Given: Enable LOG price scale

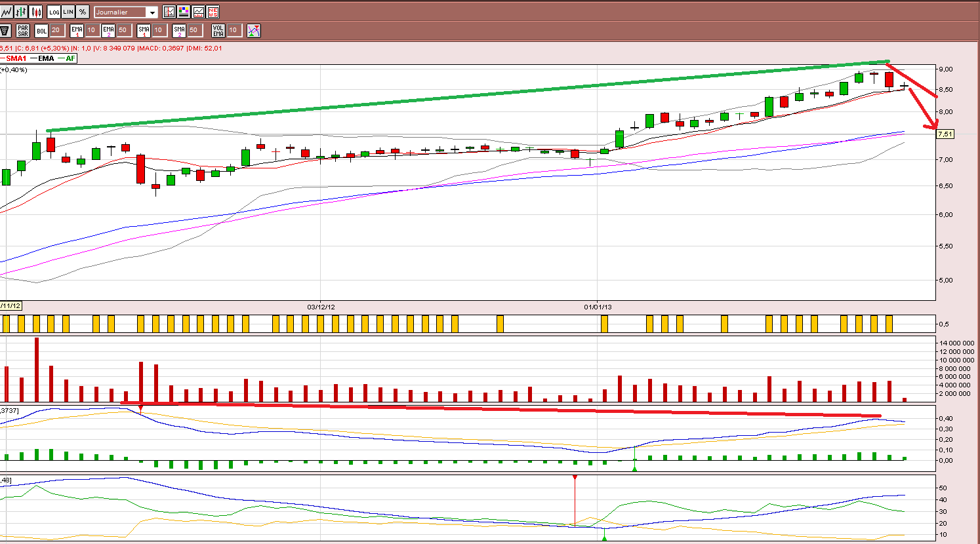Looking at the screenshot, I should [54, 12].
